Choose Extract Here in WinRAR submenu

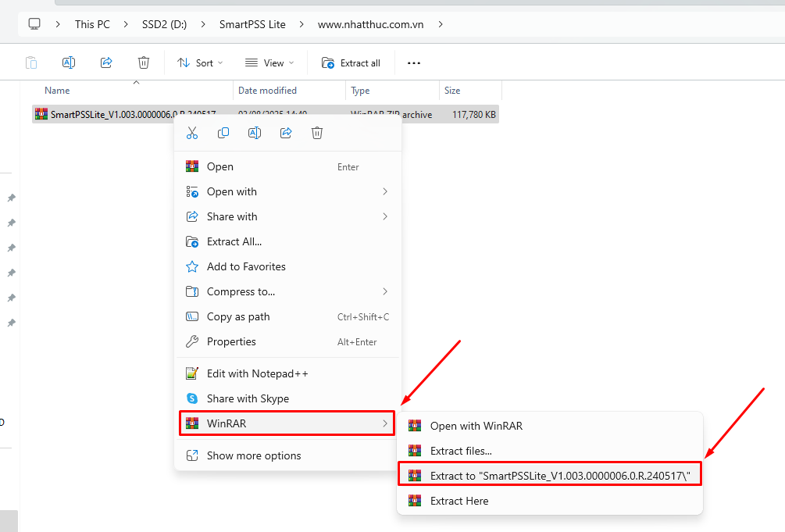(x=550, y=502)
